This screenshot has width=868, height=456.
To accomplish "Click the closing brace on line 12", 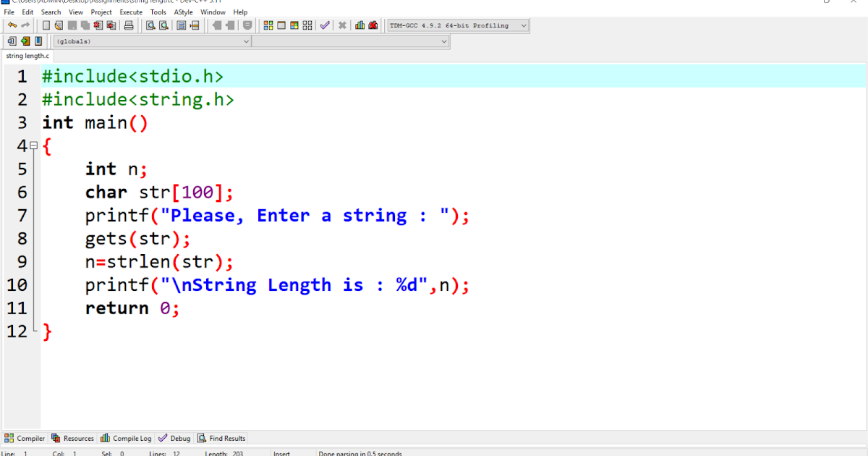I will (x=47, y=332).
